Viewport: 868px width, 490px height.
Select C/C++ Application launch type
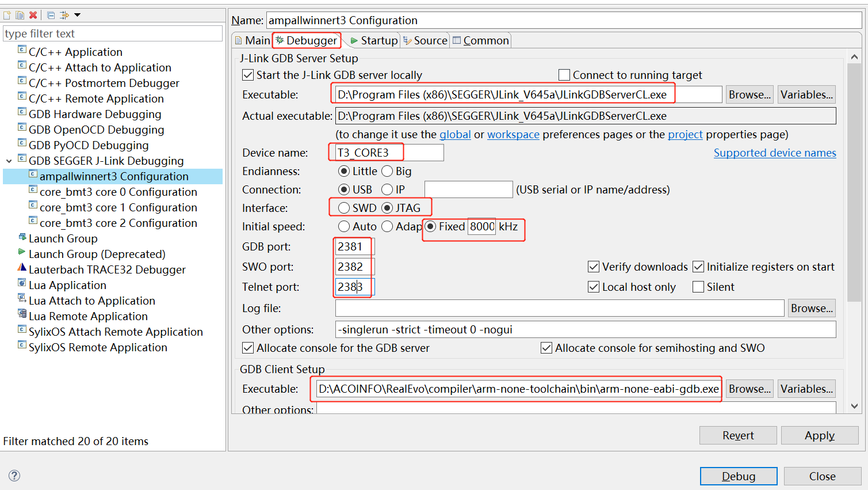coord(75,52)
